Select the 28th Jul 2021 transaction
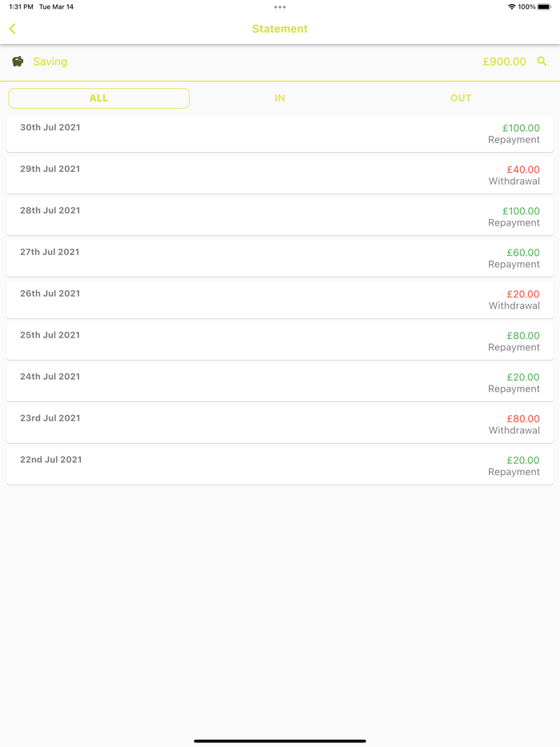This screenshot has width=560, height=747. click(280, 217)
